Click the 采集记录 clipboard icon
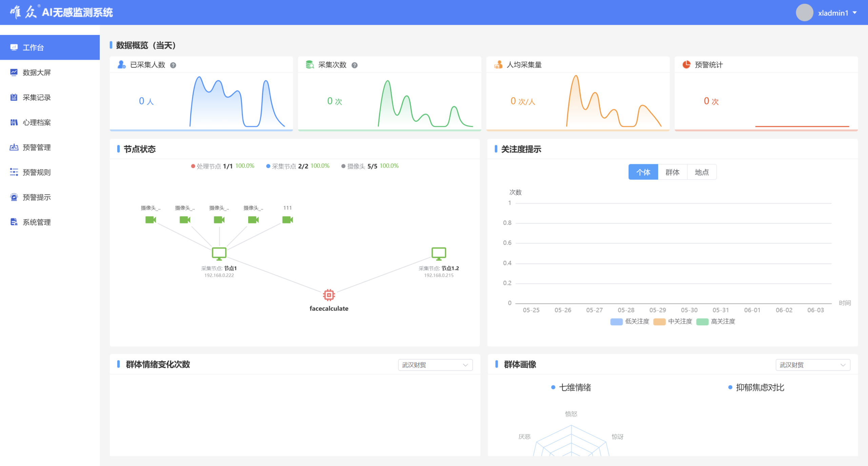This screenshot has width=868, height=466. 14,97
